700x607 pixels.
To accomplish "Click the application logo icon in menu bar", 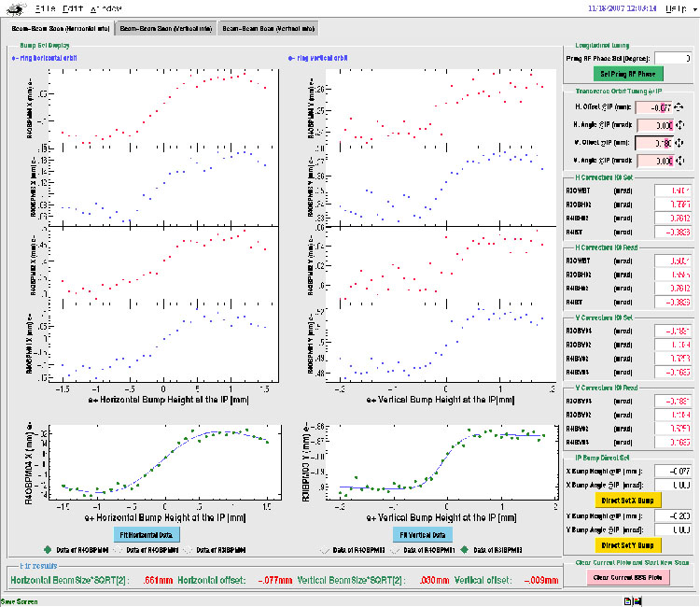I will (17, 9).
